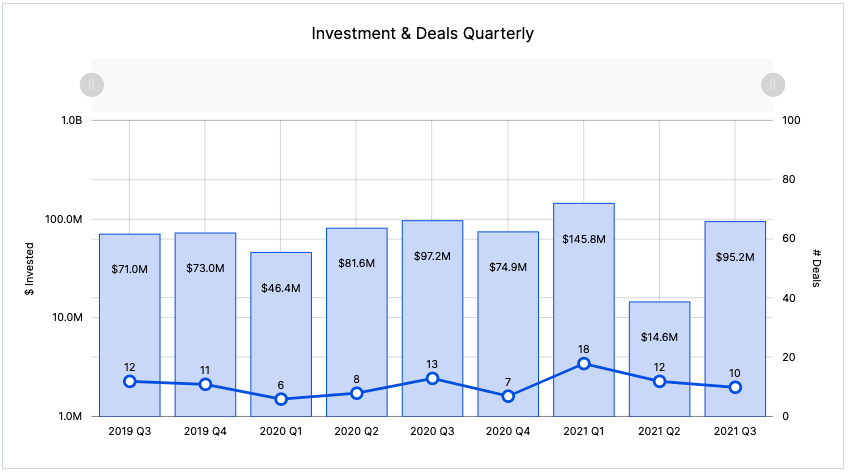The height and width of the screenshot is (473, 848).
Task: Click the gray range selector track
Action: [430, 85]
